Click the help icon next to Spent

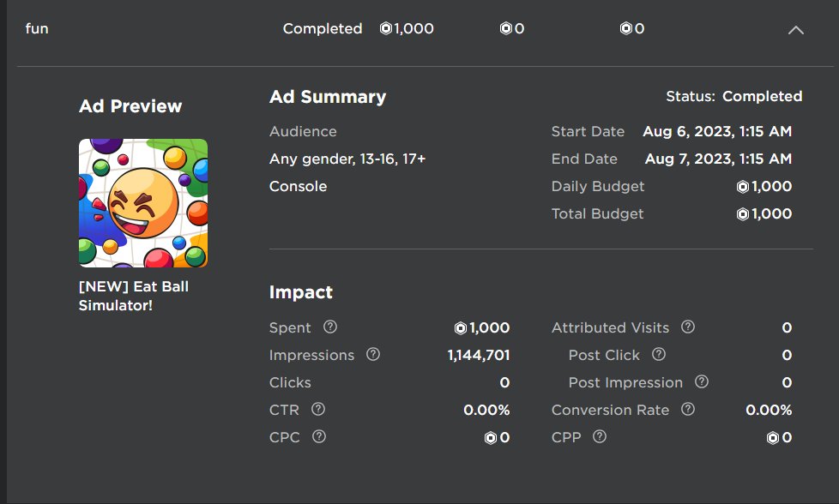coord(330,327)
